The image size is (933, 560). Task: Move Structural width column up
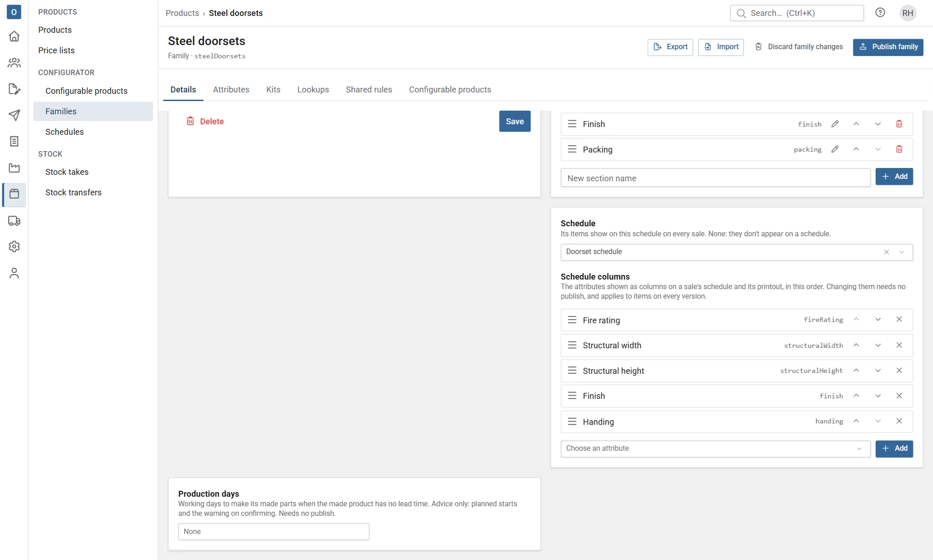pyautogui.click(x=856, y=345)
